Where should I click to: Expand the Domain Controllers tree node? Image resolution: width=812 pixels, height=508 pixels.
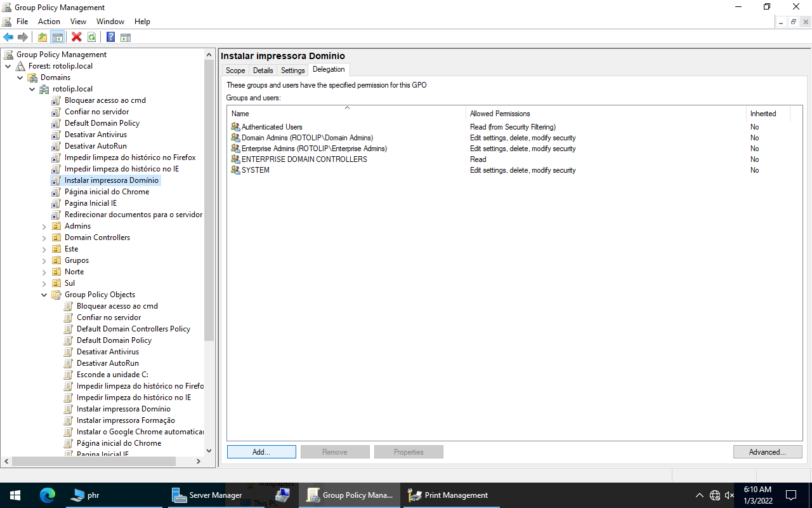pyautogui.click(x=44, y=237)
